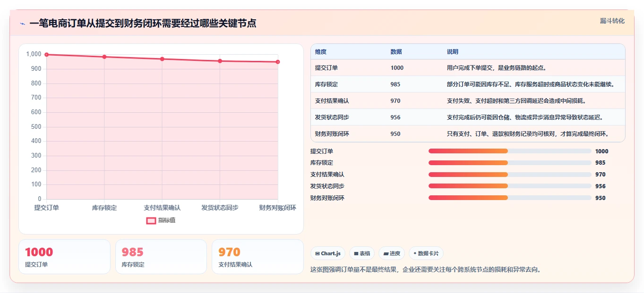
Task: Click the 956 value in the table
Action: click(395, 117)
